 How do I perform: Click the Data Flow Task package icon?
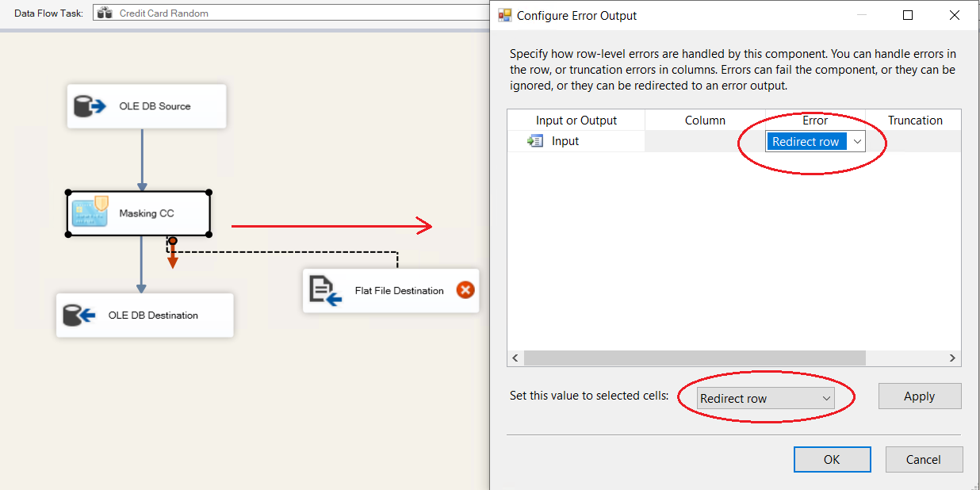105,13
